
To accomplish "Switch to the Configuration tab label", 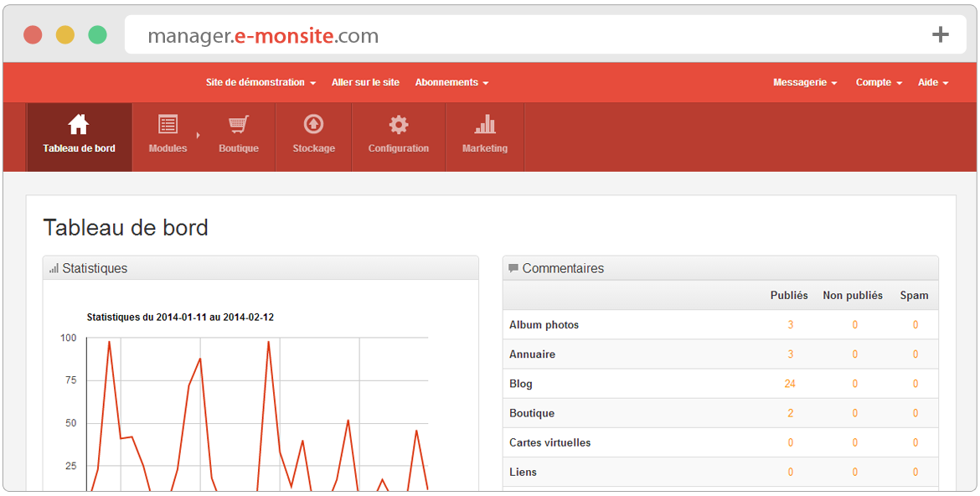I will (x=399, y=149).
